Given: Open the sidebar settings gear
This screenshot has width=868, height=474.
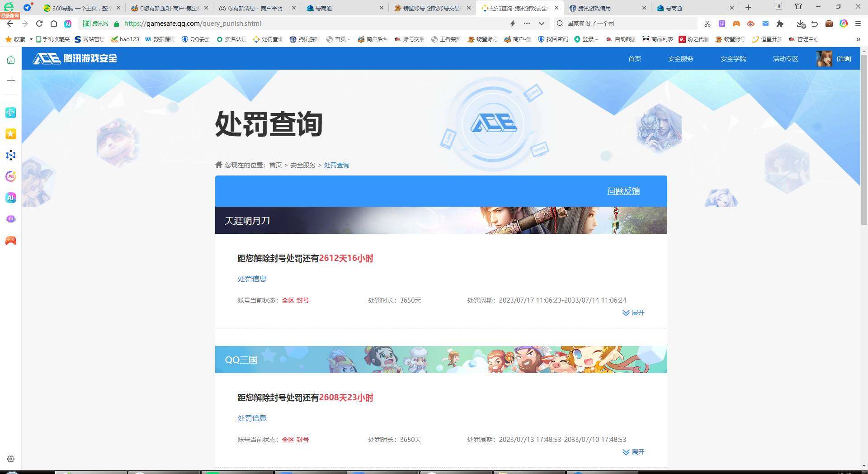Looking at the screenshot, I should [x=11, y=459].
